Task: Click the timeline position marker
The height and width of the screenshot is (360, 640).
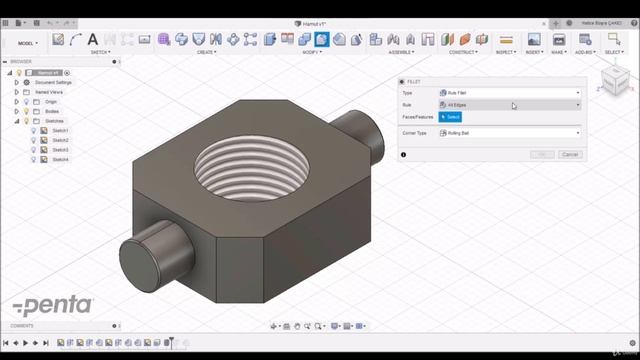Action: 171,342
